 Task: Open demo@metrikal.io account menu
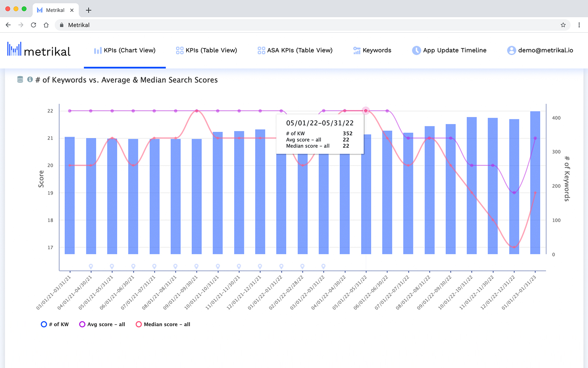click(x=540, y=50)
